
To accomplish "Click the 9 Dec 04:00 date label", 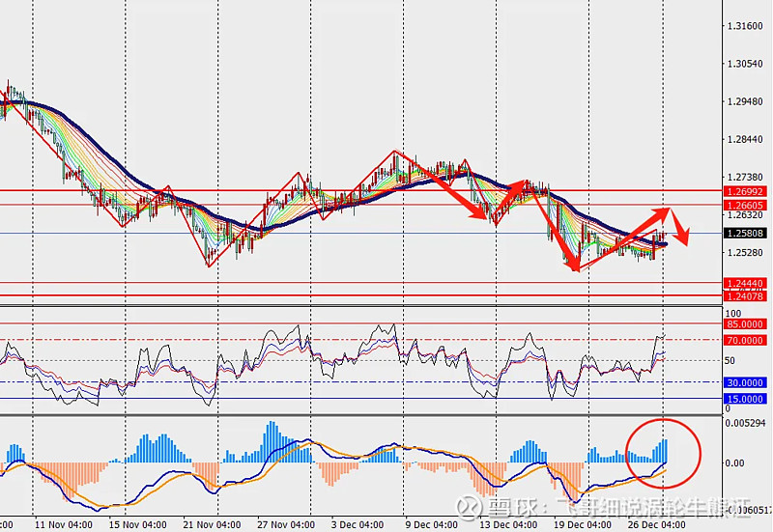I will [431, 524].
